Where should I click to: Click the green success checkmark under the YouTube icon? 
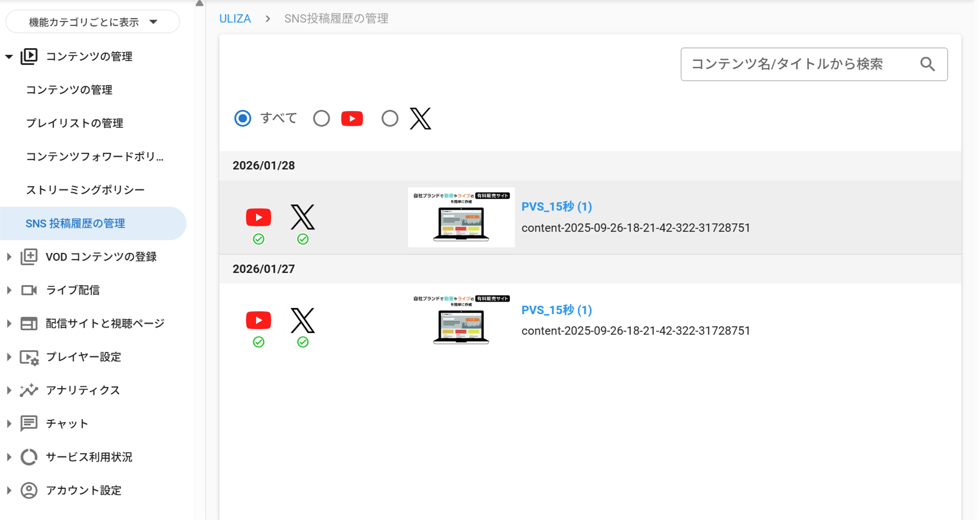coord(259,239)
